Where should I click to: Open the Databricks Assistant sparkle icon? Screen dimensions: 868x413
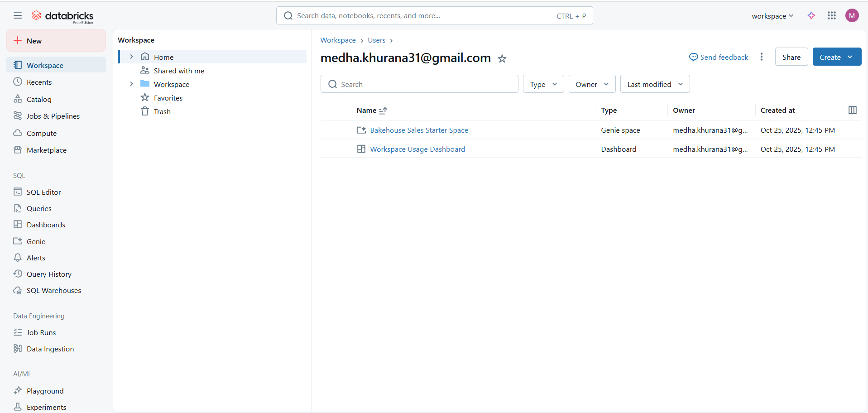coord(811,16)
